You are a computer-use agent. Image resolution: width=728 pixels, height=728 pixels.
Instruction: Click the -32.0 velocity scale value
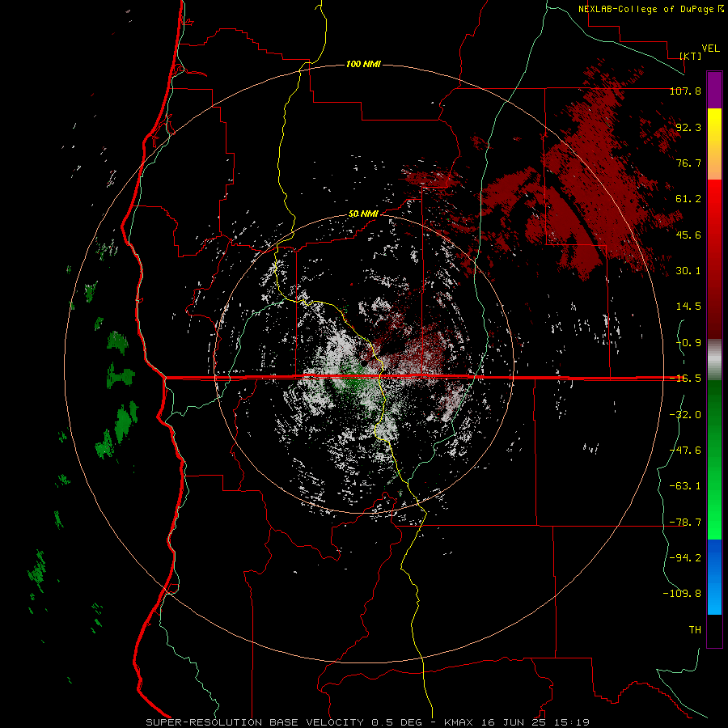click(685, 415)
